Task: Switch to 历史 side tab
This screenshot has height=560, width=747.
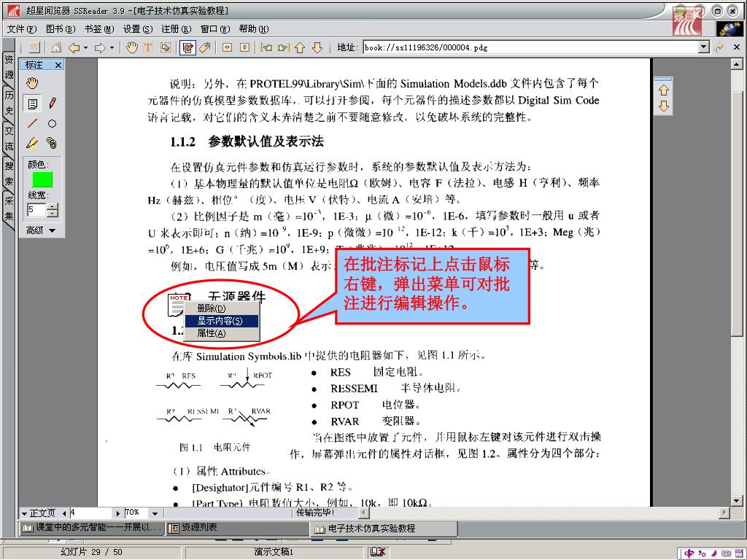Action: 9,102
